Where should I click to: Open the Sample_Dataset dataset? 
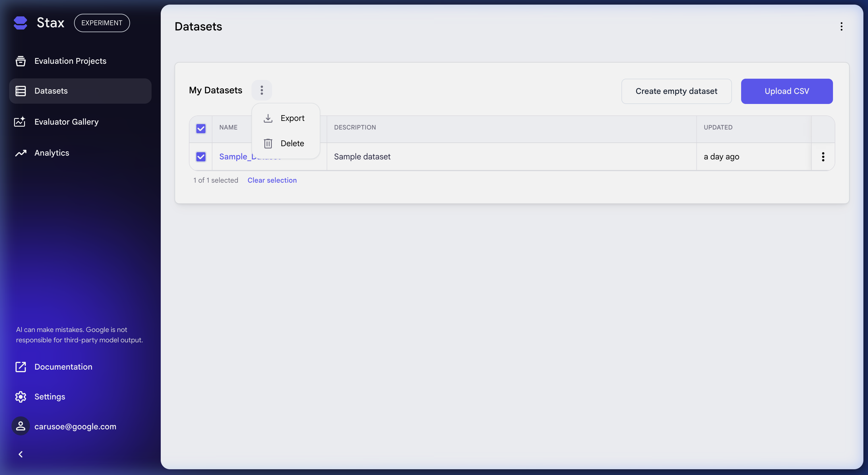coord(236,157)
